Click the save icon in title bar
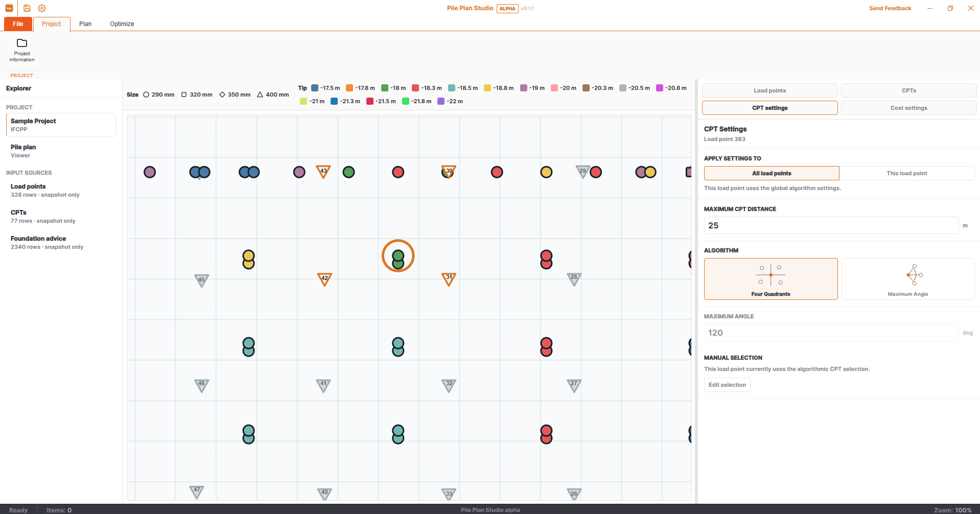The height and width of the screenshot is (514, 980). [x=27, y=8]
